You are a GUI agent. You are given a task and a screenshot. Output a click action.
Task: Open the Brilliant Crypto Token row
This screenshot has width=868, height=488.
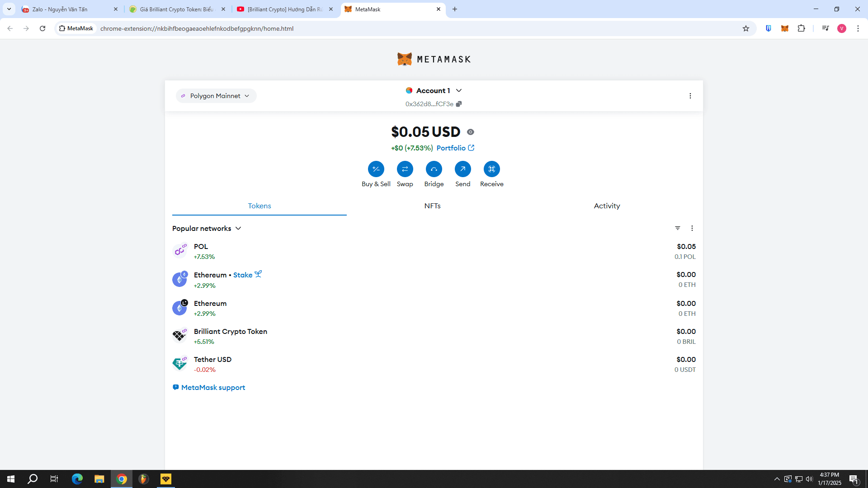pos(434,336)
